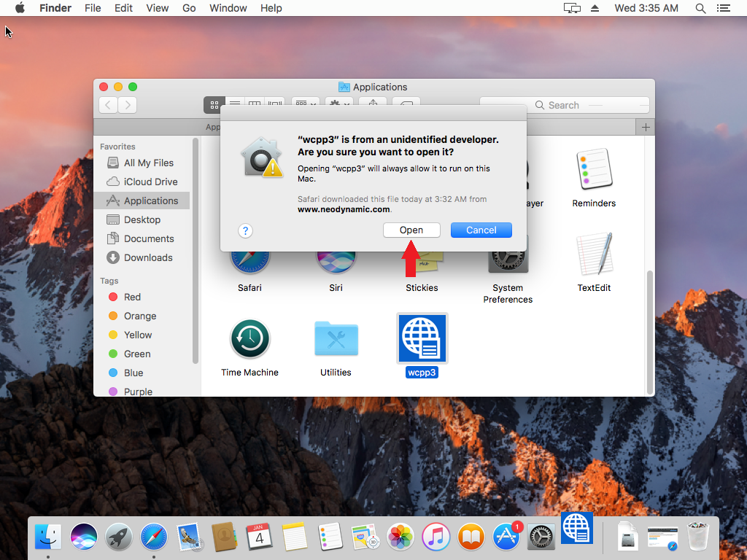
Task: Open the Go menu
Action: 189,8
